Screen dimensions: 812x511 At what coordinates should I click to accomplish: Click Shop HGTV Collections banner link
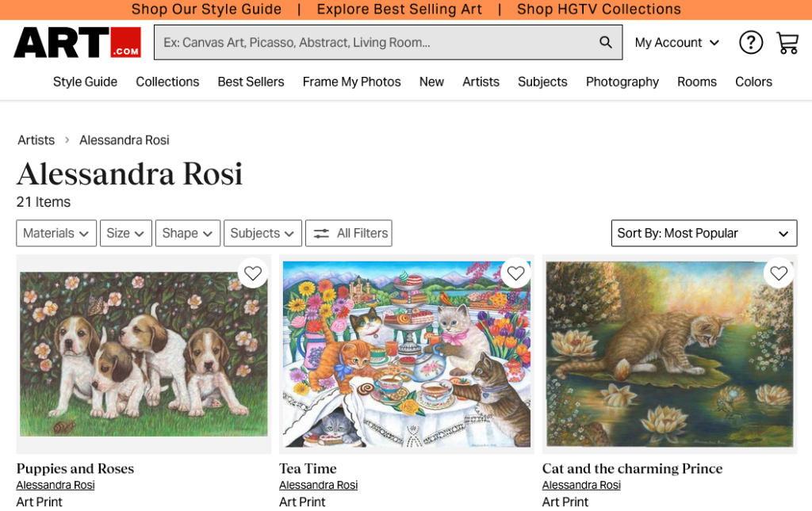tap(599, 9)
